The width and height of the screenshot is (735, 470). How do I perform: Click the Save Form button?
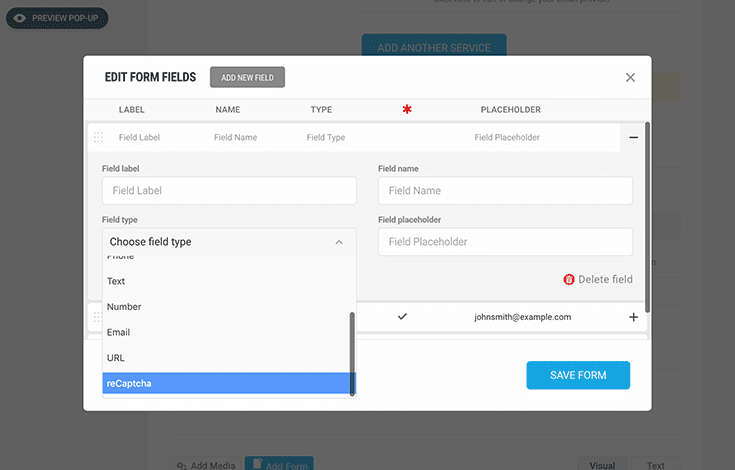click(x=578, y=375)
